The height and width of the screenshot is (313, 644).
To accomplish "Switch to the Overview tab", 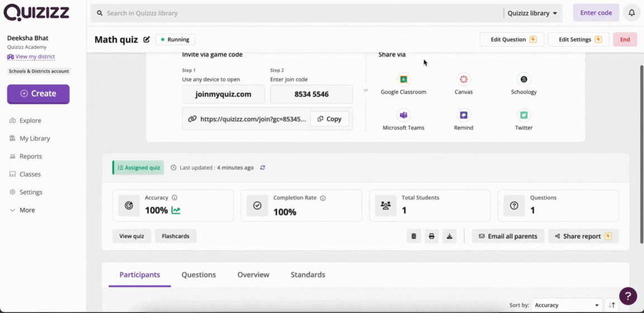I will point(253,275).
